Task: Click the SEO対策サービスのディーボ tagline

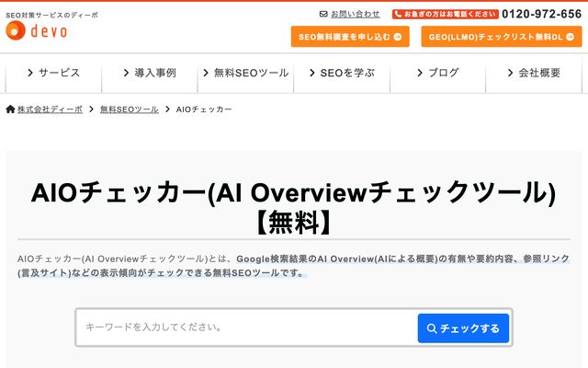Action: pyautogui.click(x=51, y=15)
